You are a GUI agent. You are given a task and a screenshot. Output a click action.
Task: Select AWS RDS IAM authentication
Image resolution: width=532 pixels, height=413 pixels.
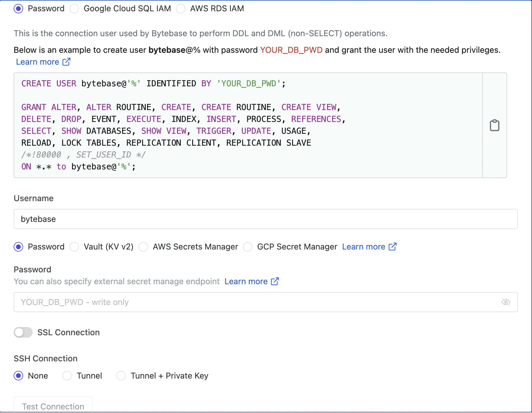click(181, 9)
